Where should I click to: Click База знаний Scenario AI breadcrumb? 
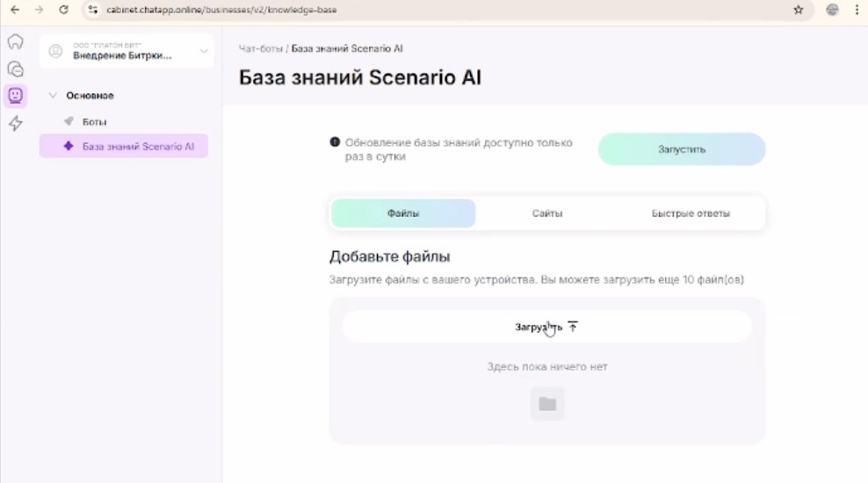click(347, 48)
